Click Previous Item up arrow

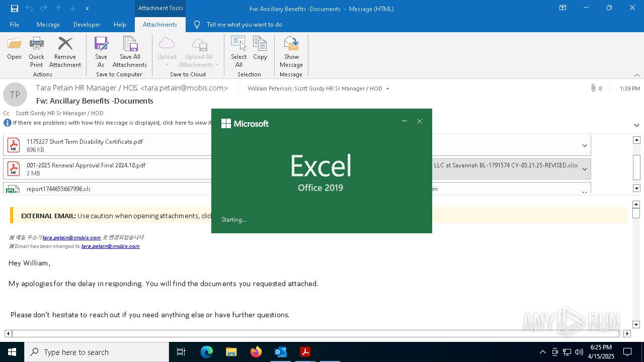[x=58, y=8]
